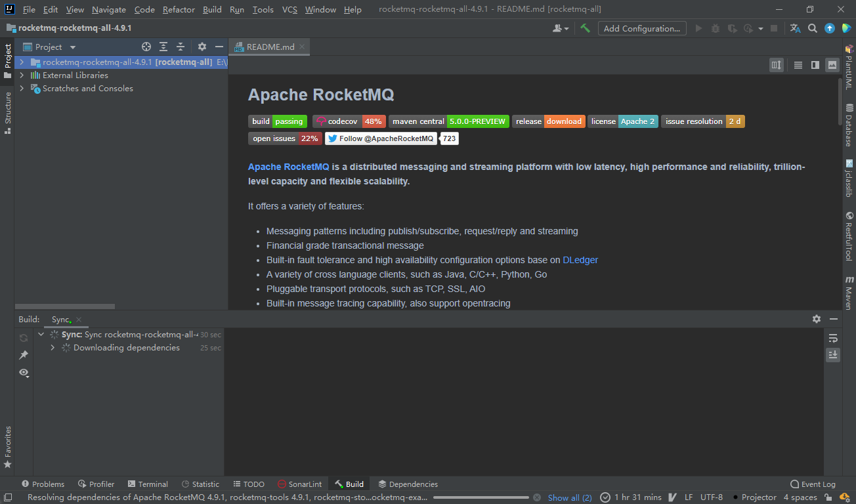The image size is (856, 504).
Task: Toggle scroll to end in Build output
Action: click(x=833, y=354)
